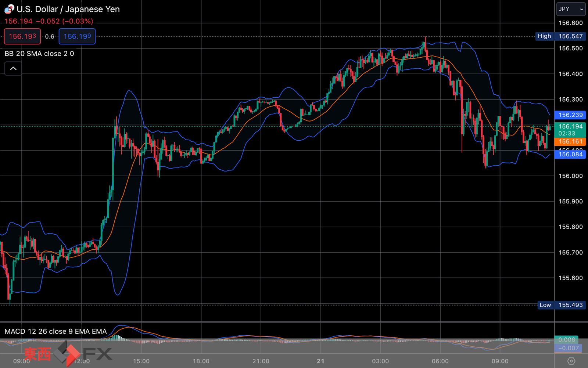Select the BB 20 SMA indicator label
Screen dimensions: 588x368
pyautogui.click(x=39, y=54)
